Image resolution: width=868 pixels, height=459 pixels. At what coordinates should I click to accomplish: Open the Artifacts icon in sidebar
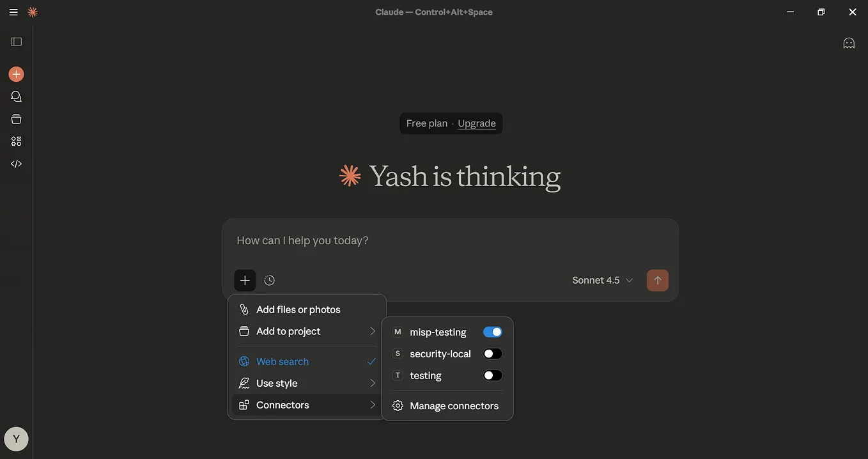click(x=16, y=141)
